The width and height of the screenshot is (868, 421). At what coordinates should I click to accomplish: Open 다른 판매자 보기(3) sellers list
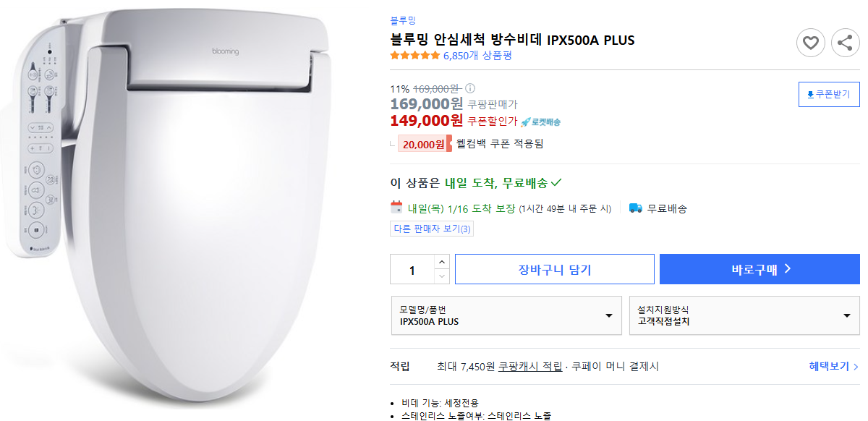point(432,229)
